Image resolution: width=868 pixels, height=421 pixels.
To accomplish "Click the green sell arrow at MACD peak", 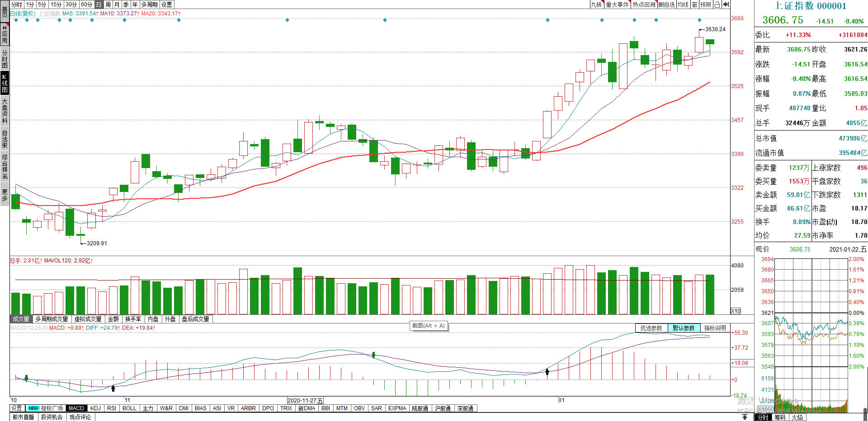I will click(373, 355).
